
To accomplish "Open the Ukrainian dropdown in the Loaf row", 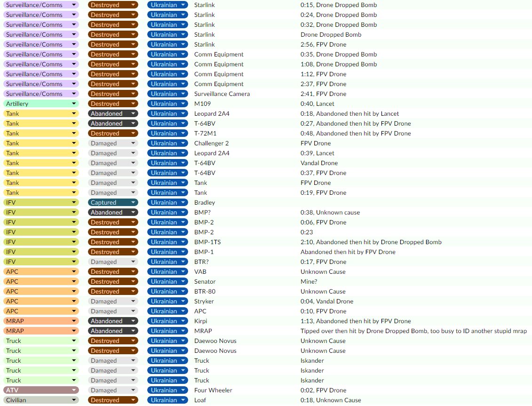I will click(167, 400).
